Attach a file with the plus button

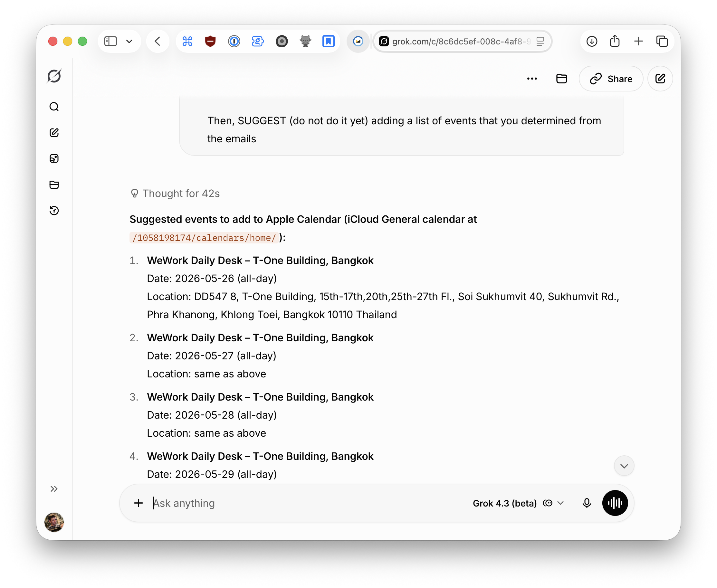pyautogui.click(x=138, y=503)
